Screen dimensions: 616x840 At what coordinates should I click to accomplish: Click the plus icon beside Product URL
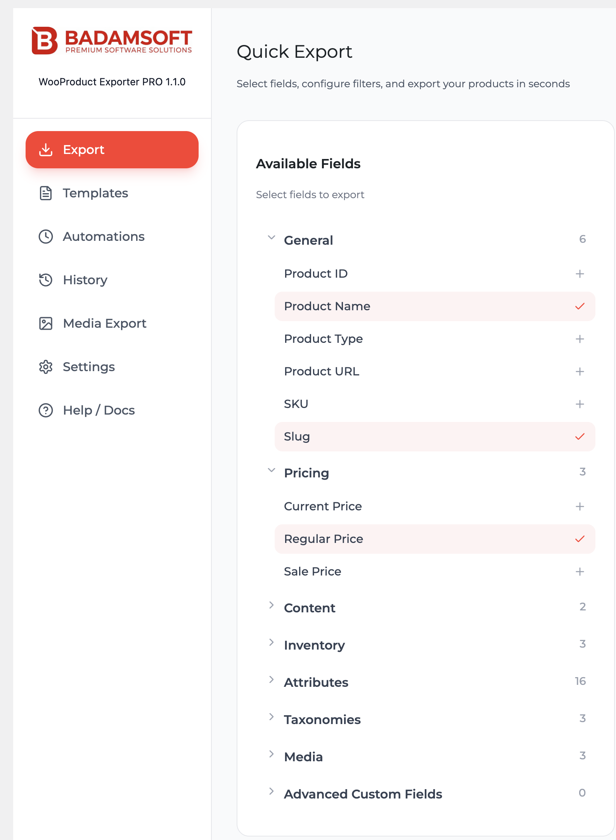pyautogui.click(x=580, y=372)
